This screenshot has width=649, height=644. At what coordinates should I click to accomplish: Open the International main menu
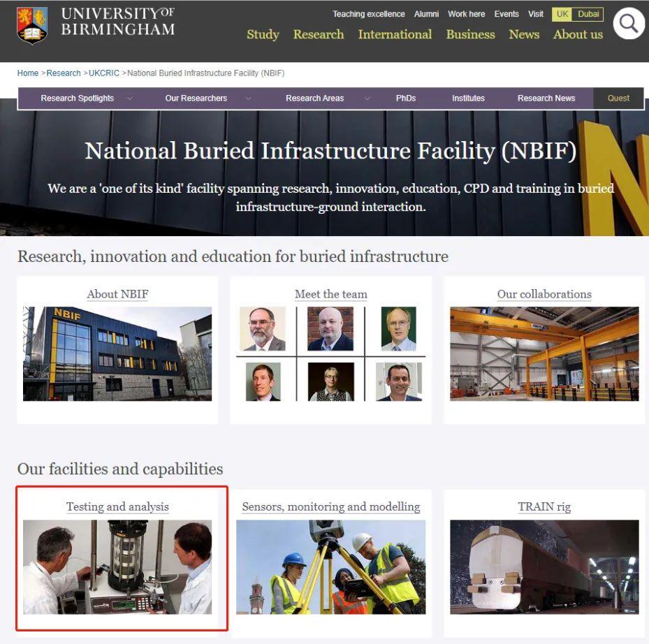point(395,34)
